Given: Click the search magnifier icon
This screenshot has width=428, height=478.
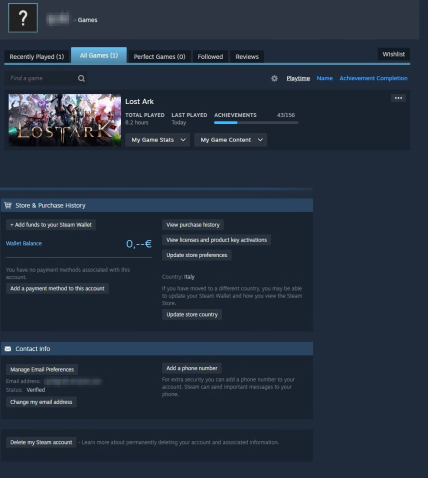Looking at the screenshot, I should coord(81,78).
